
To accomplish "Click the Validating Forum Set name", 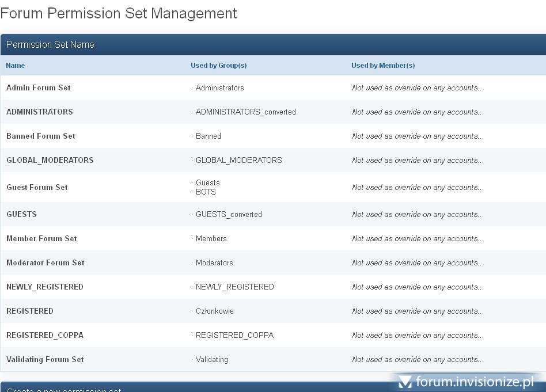I will 45,360.
